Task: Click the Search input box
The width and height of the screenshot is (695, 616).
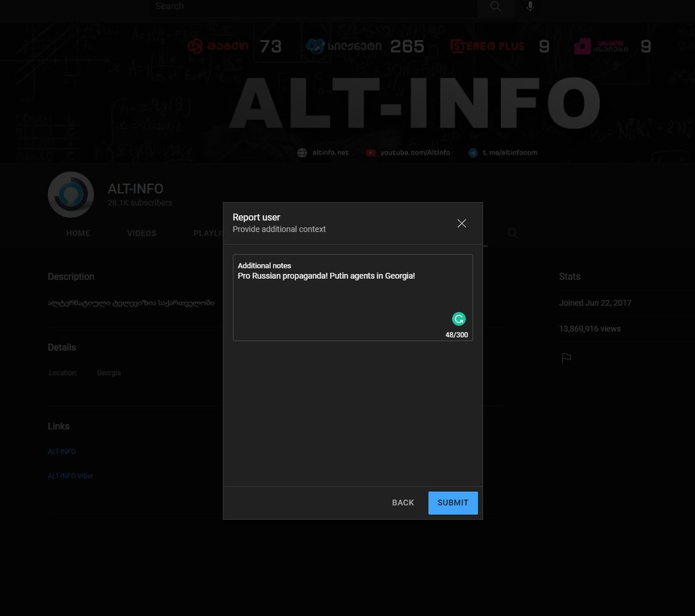Action: tap(314, 6)
